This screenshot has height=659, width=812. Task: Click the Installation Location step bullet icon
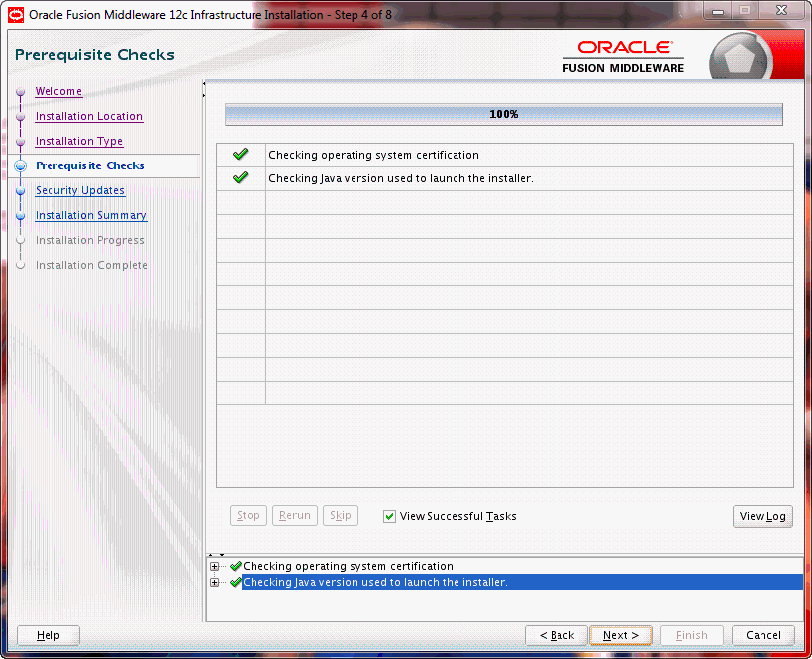pyautogui.click(x=20, y=117)
